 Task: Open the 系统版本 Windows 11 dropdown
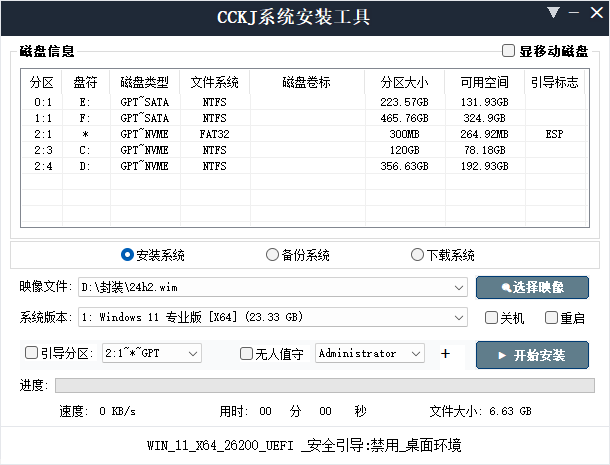(x=458, y=318)
